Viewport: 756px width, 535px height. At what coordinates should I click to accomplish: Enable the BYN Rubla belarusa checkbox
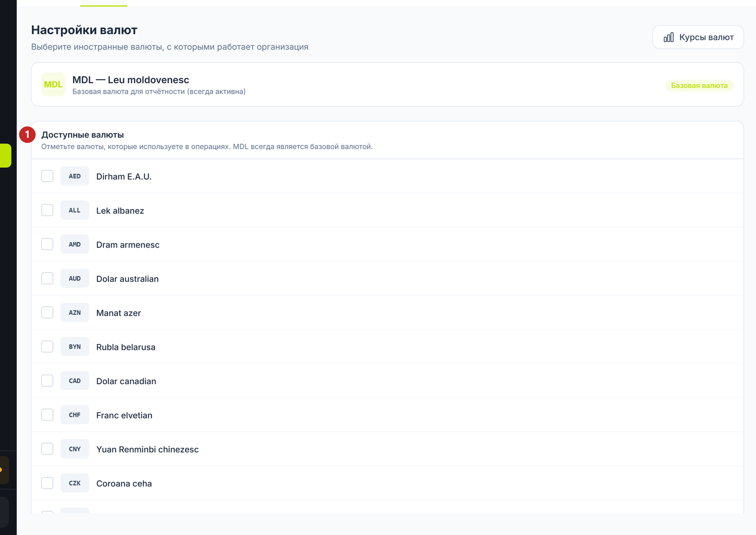(47, 347)
